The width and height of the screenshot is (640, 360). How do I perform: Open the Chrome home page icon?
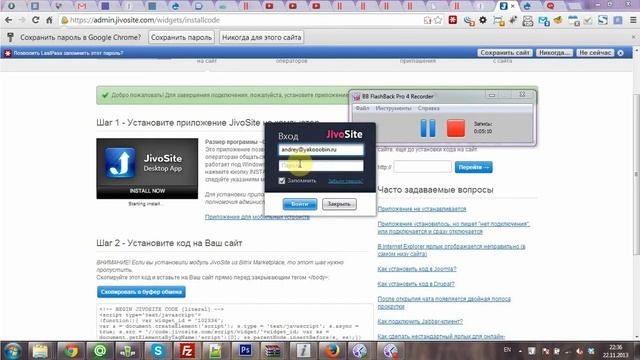[x=49, y=20]
